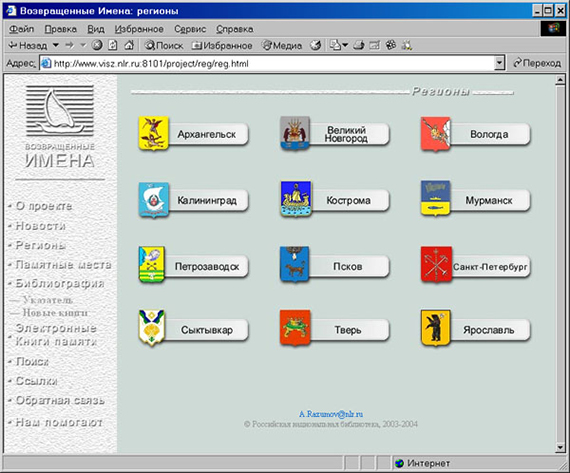Open the Правка menu

coord(61,29)
